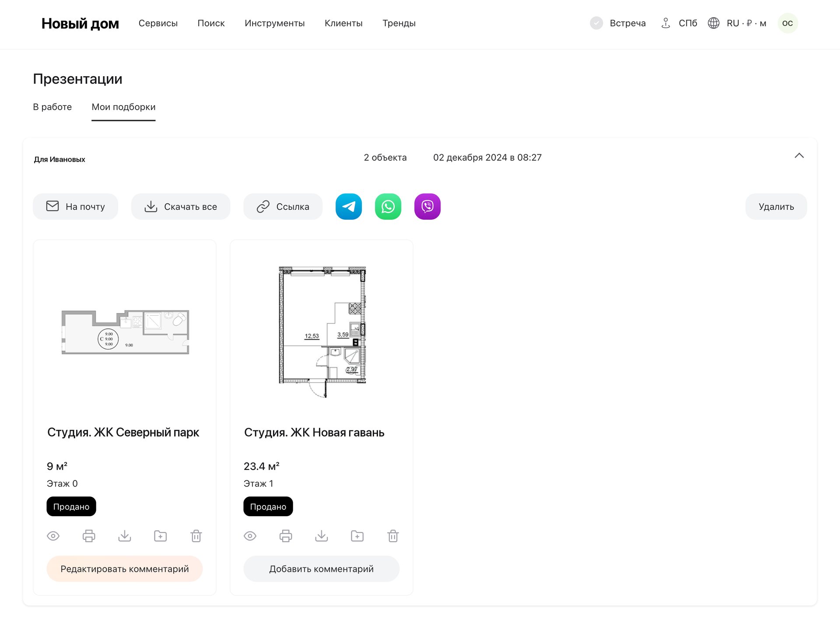The height and width of the screenshot is (620, 840).
Task: Toggle eye view for Новая гавань studio
Action: click(x=250, y=536)
